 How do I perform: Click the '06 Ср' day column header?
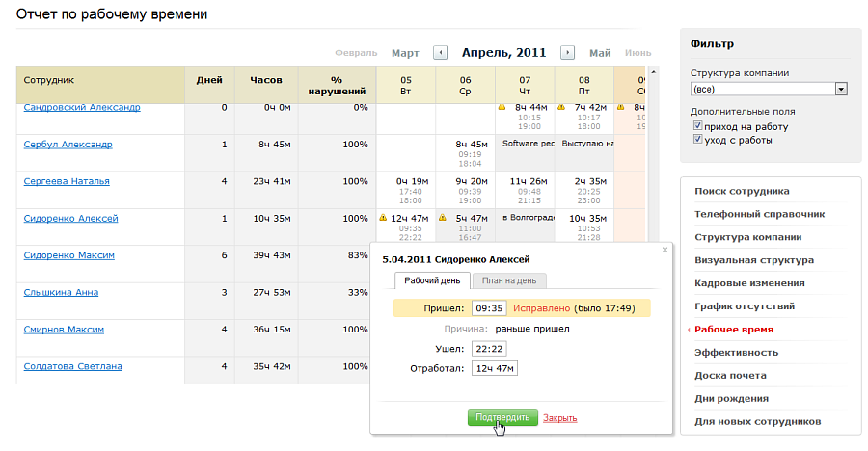tap(465, 85)
